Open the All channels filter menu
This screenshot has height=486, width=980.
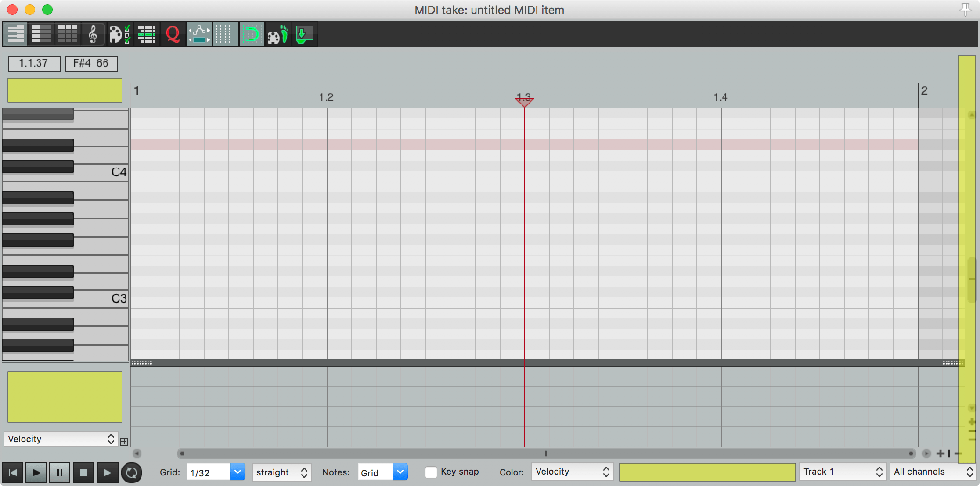(933, 472)
